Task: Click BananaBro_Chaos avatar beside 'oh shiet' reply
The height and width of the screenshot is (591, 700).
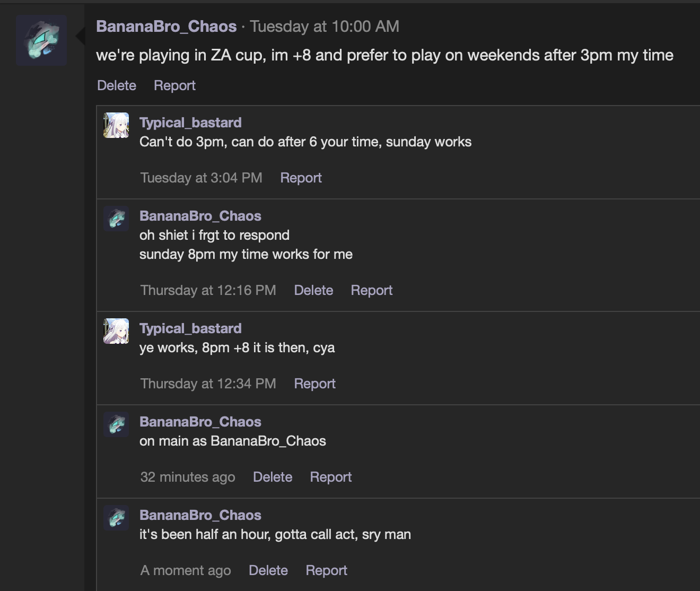Action: (x=117, y=218)
